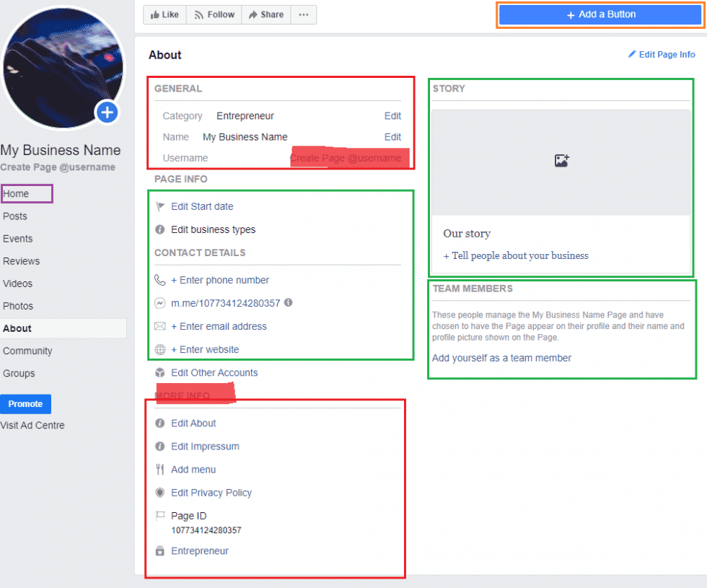
Task: Click the fork and knife Add menu icon
Action: (160, 470)
